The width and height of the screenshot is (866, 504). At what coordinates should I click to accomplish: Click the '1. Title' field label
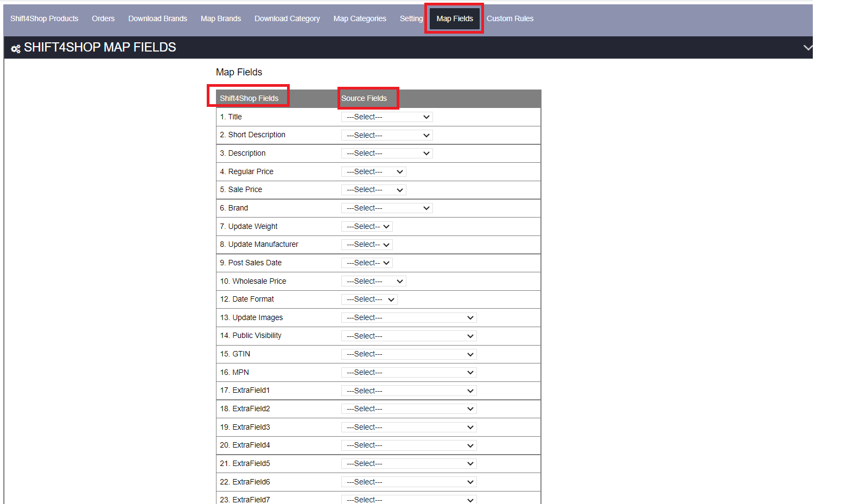point(231,117)
